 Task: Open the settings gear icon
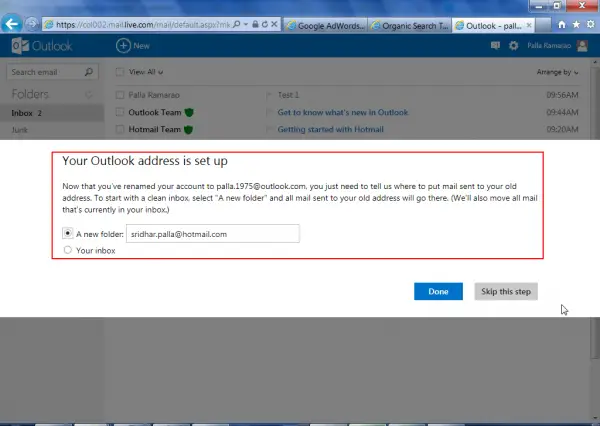[514, 45]
